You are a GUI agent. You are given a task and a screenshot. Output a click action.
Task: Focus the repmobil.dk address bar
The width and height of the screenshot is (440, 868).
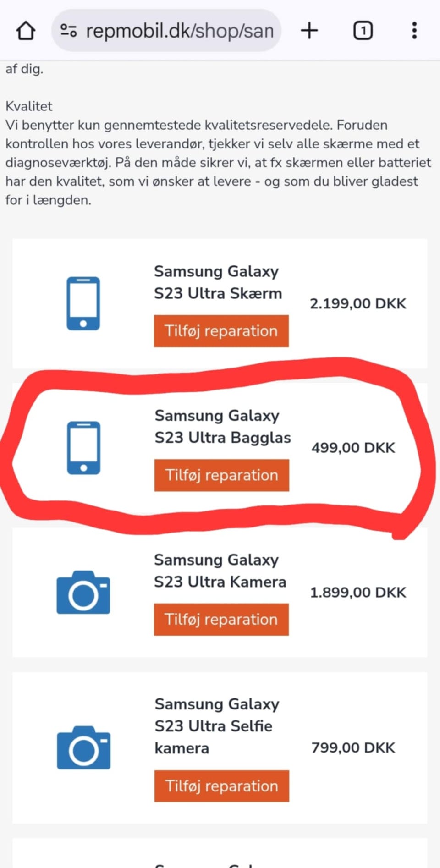[180, 31]
